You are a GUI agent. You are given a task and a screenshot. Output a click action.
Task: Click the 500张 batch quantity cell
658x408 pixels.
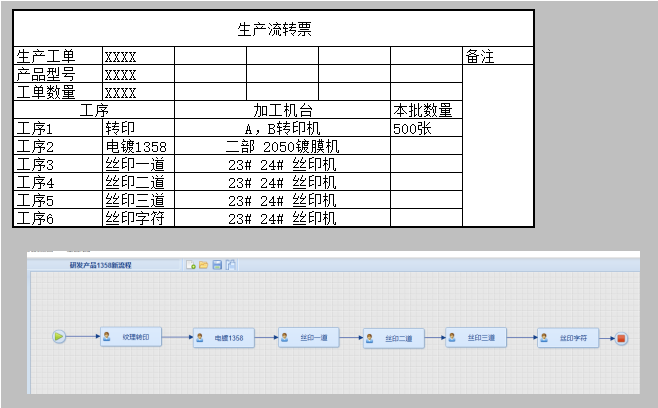426,129
